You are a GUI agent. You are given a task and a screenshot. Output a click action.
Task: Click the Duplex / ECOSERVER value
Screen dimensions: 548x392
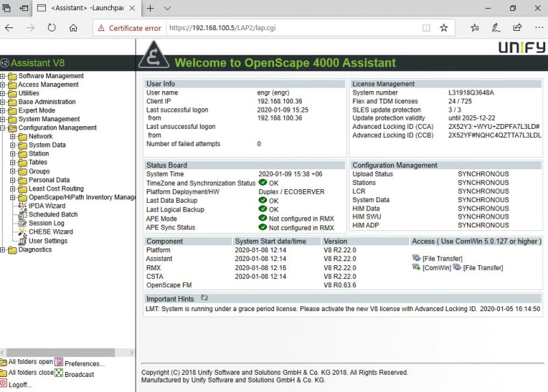[x=292, y=192]
